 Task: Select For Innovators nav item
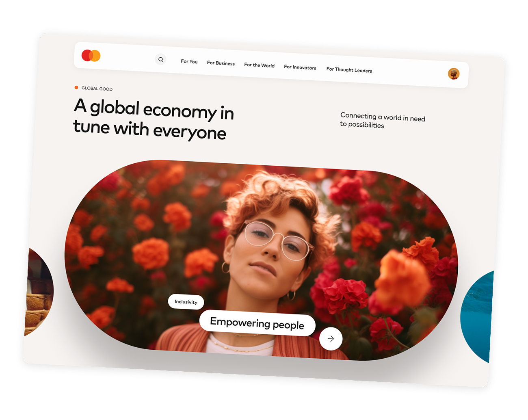coord(300,67)
